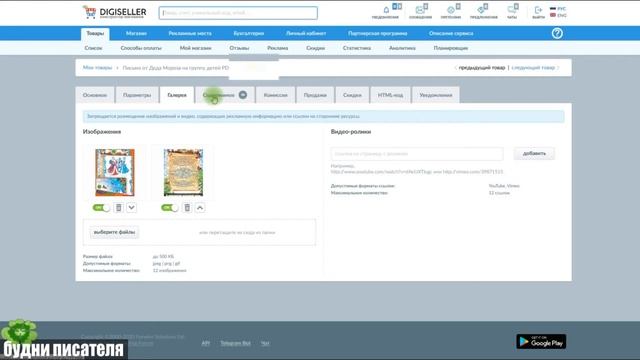Go to the Способы оплаты submenu
The image size is (640, 360).
141,48
